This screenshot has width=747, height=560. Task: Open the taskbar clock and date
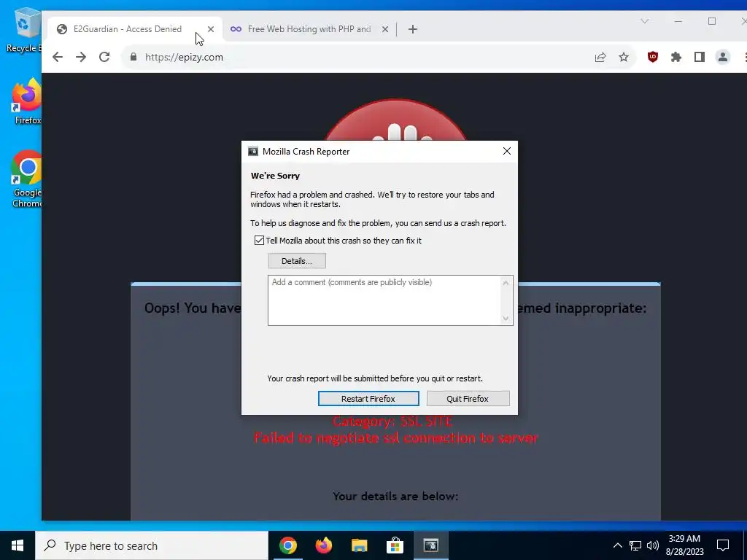point(684,545)
